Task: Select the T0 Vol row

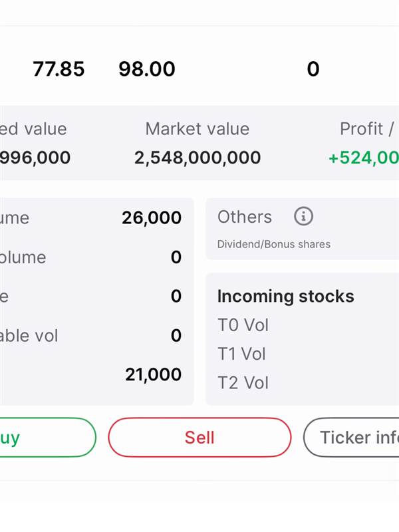Action: (243, 325)
